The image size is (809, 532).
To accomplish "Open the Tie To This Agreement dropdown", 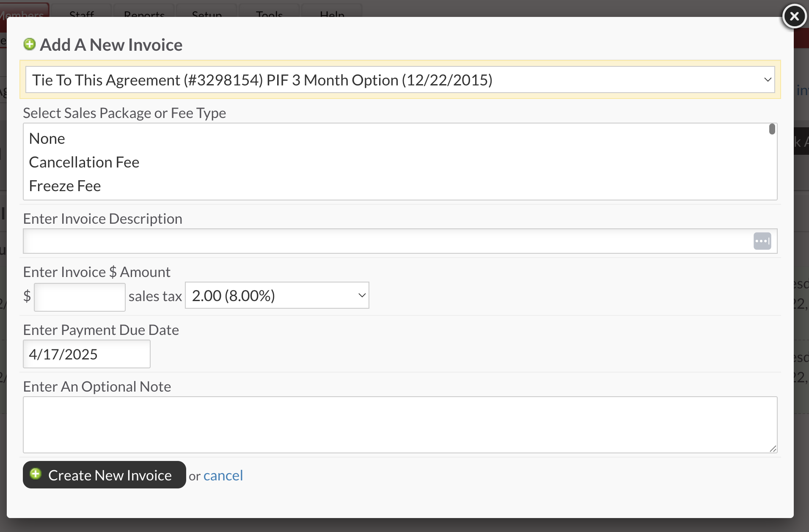I will 400,80.
